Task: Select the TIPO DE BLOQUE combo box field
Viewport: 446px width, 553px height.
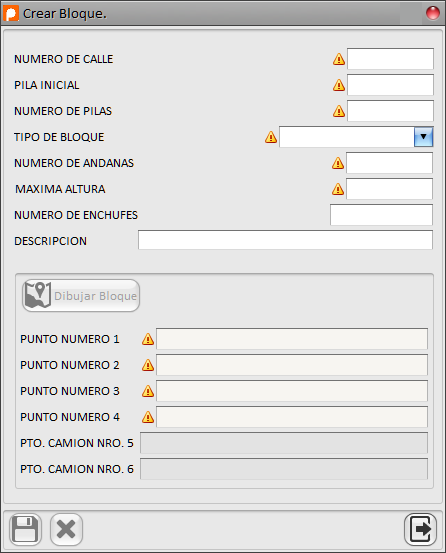Action: click(356, 137)
